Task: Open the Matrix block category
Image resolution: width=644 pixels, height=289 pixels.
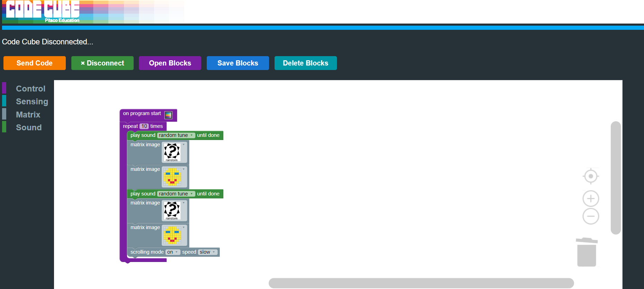Action: [28, 115]
